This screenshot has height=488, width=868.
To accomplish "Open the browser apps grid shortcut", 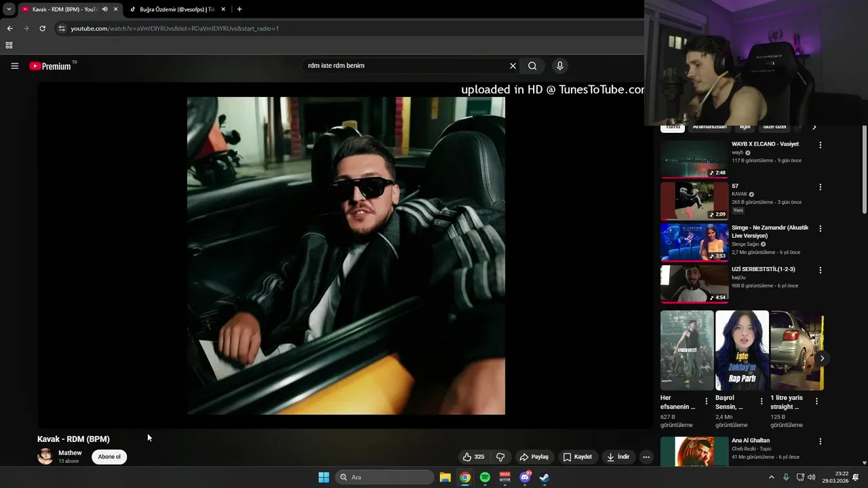I will click(9, 45).
